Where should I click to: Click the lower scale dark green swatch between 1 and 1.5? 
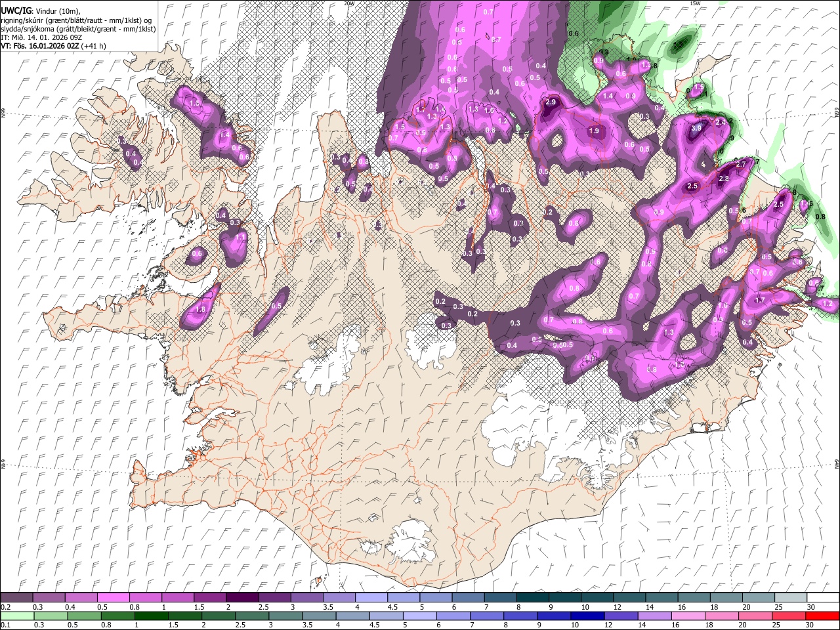tap(152, 616)
